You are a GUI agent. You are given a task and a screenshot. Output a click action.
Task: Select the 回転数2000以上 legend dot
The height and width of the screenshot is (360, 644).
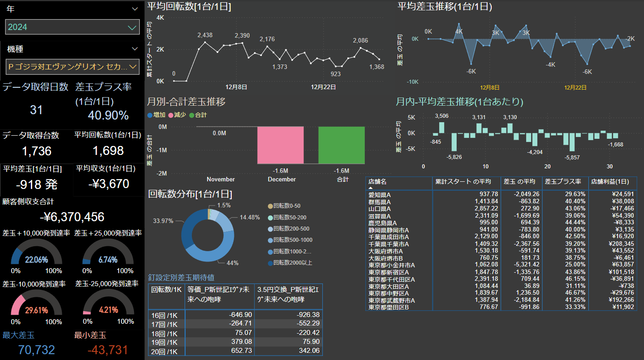270,263
